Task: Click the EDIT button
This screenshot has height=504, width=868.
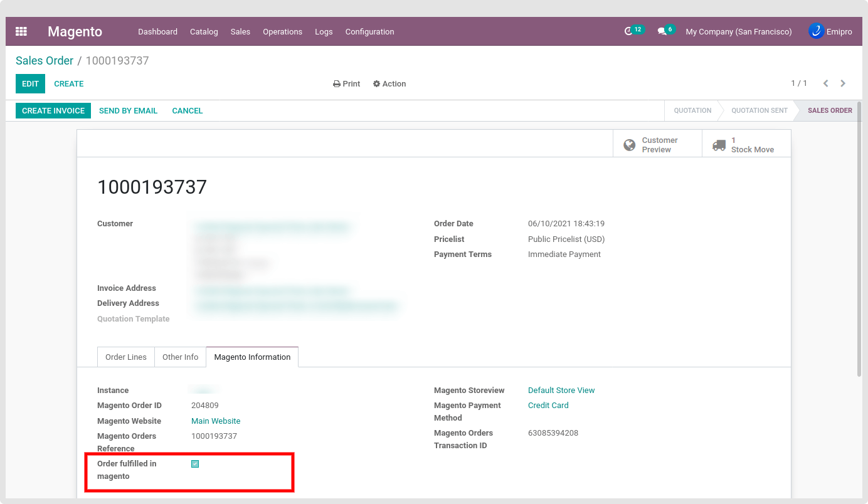Action: tap(30, 84)
